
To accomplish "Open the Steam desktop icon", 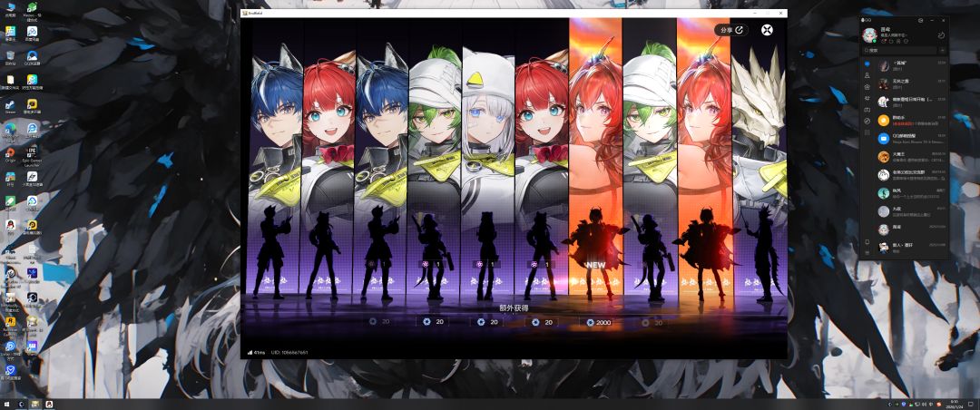I will 11,106.
